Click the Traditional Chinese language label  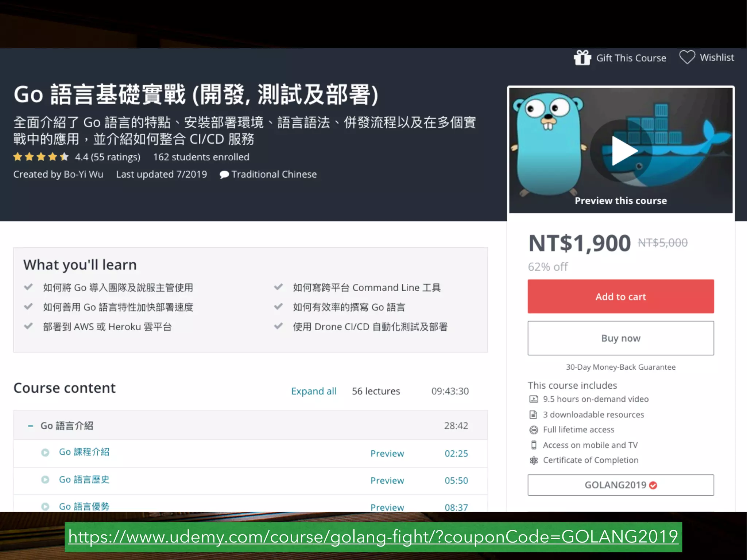tap(274, 174)
